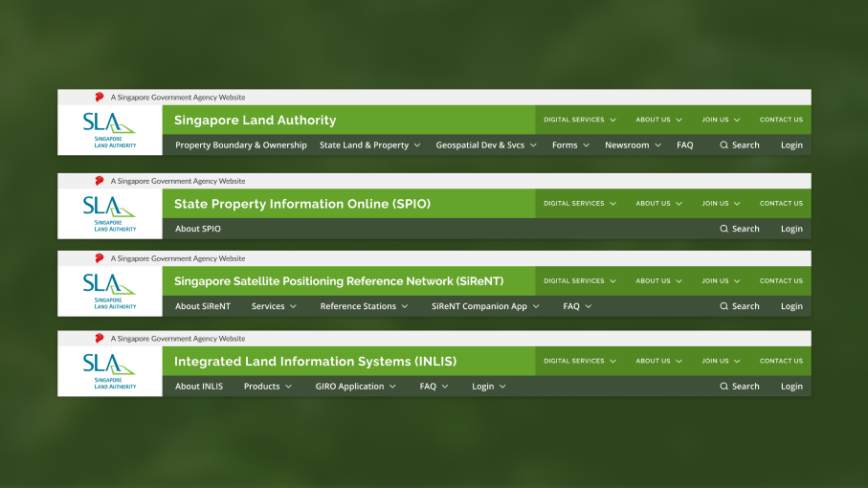Click the SLA logo in the SPIO header
This screenshot has height=488, width=868.
pos(110,213)
